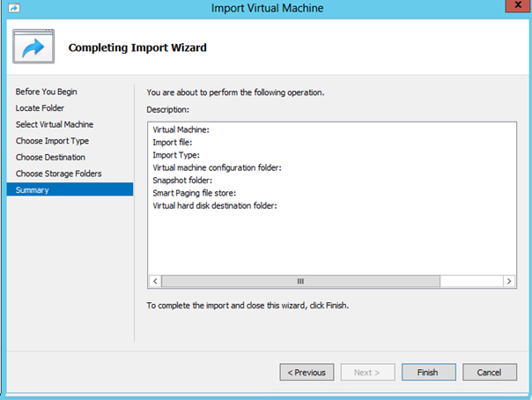Click the disabled Next button
The image size is (532, 400).
click(x=368, y=372)
